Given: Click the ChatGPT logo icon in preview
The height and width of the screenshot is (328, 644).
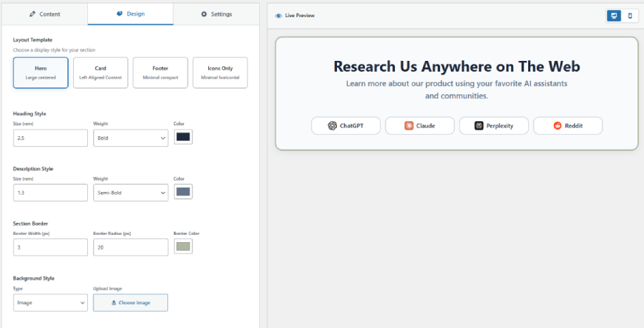Looking at the screenshot, I should tap(332, 126).
